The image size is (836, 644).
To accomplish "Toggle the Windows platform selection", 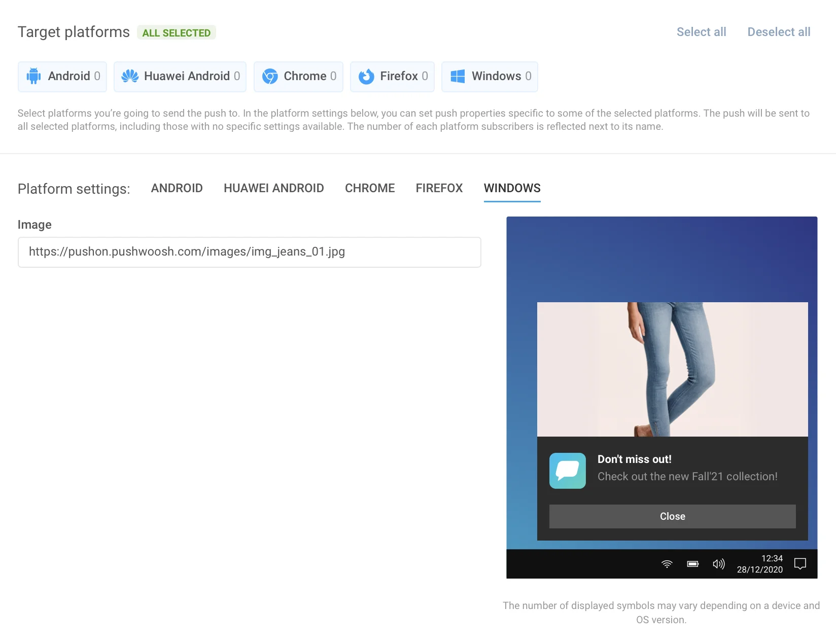I will pos(489,76).
